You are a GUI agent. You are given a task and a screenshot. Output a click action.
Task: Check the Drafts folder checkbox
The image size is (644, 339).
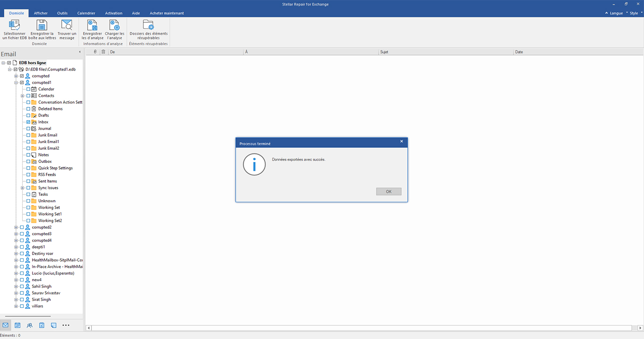(28, 115)
